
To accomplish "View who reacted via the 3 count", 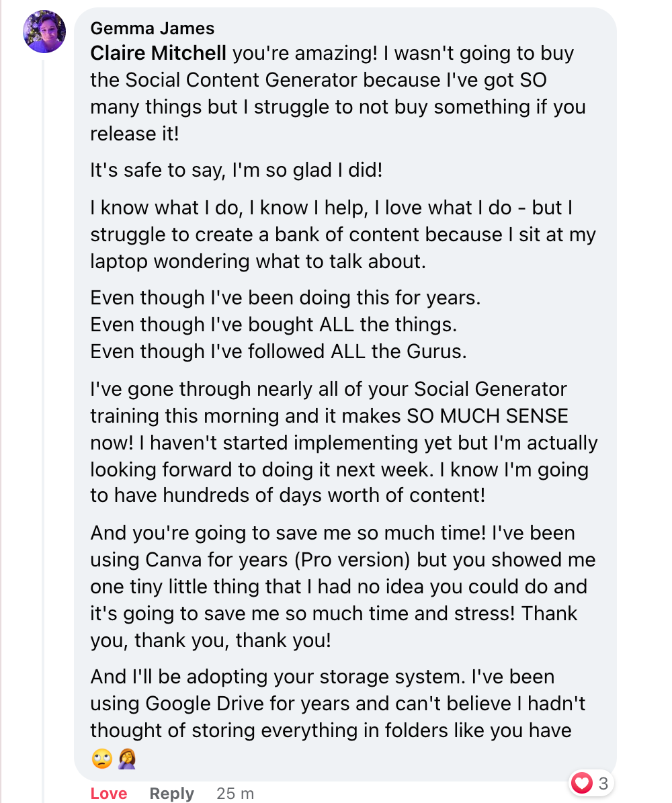I will pyautogui.click(x=603, y=783).
